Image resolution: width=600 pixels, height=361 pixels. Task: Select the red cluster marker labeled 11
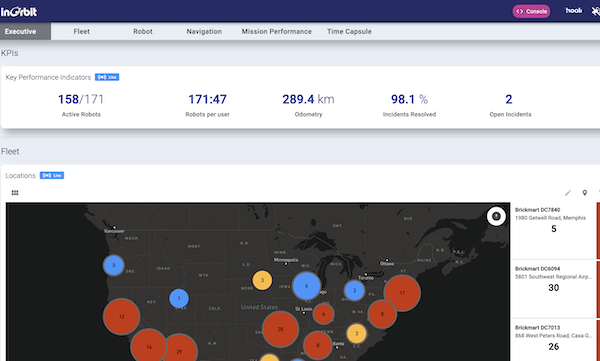click(x=402, y=293)
